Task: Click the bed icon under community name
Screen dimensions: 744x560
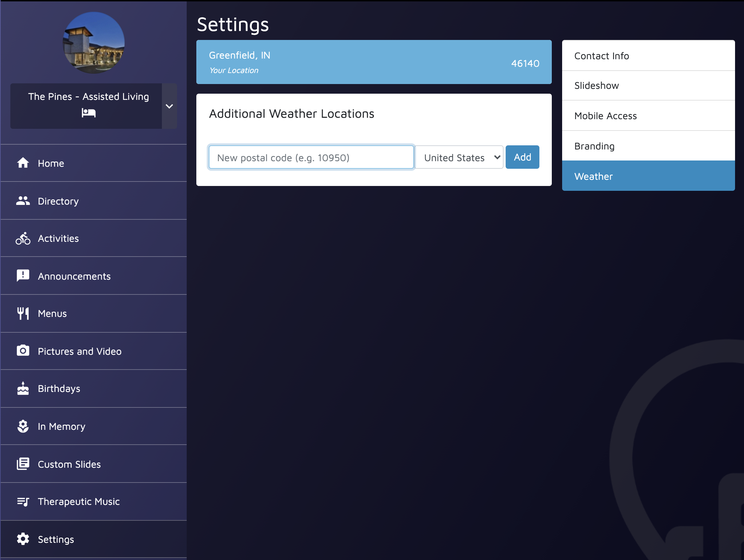Action: [89, 113]
